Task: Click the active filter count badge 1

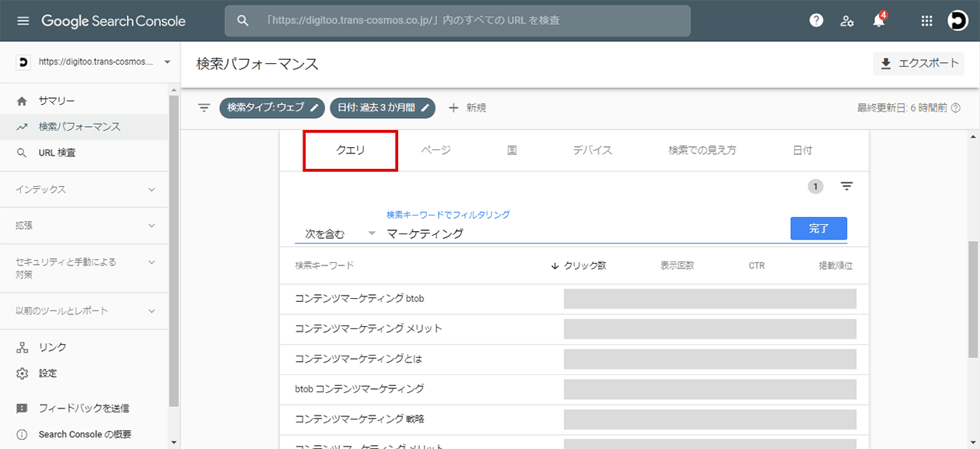Action: point(815,186)
